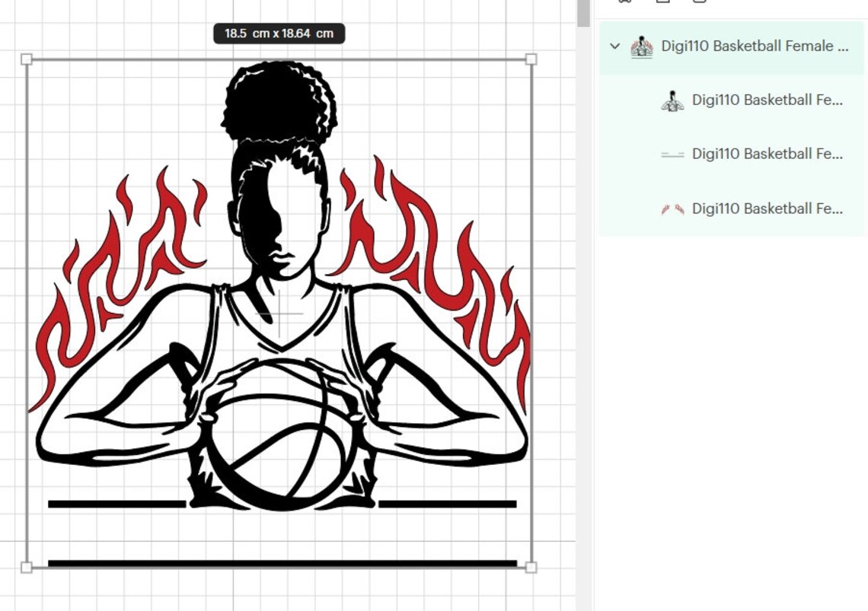Select the top Digi110 Basketball Fe sublayer
Screen dimensions: 868x611
(x=767, y=100)
